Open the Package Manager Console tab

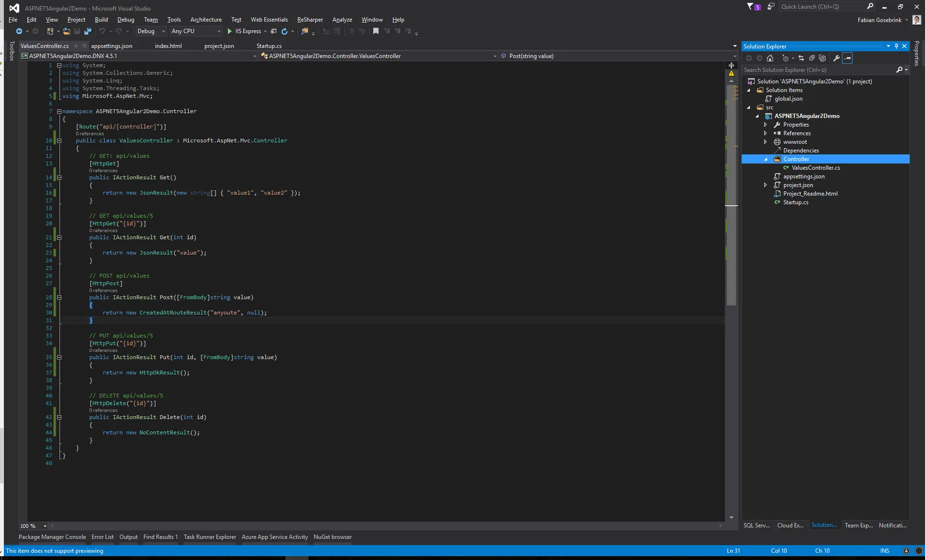(x=52, y=537)
